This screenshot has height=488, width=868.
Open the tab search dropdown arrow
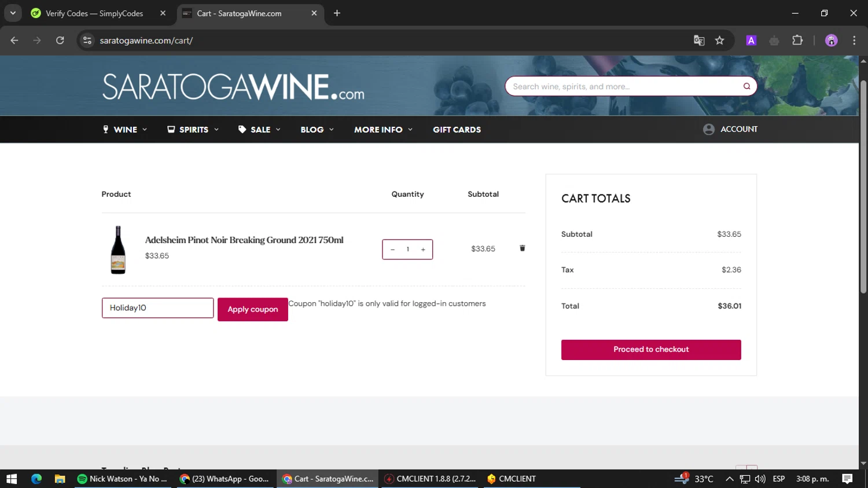pyautogui.click(x=13, y=13)
